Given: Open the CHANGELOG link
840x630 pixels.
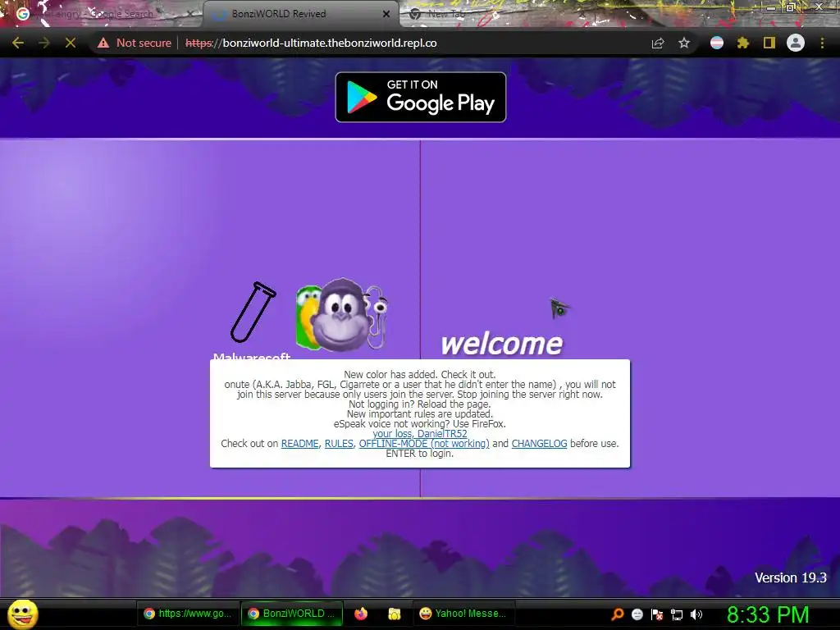Looking at the screenshot, I should (539, 444).
